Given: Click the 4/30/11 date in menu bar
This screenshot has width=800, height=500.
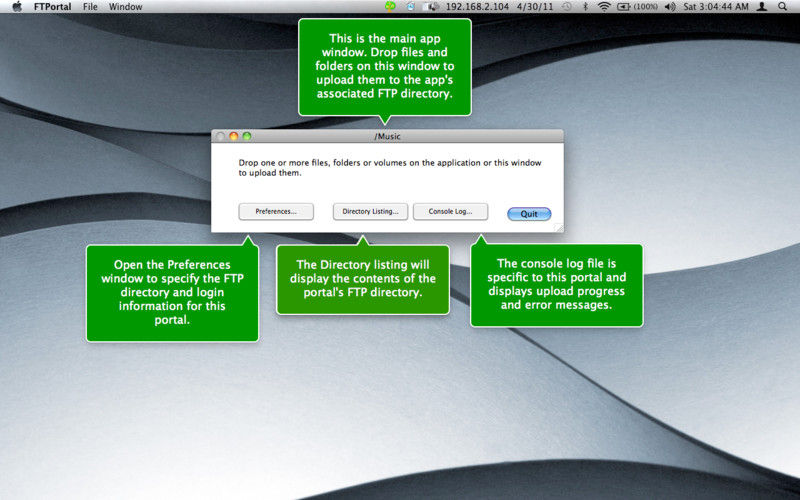Looking at the screenshot, I should point(535,7).
